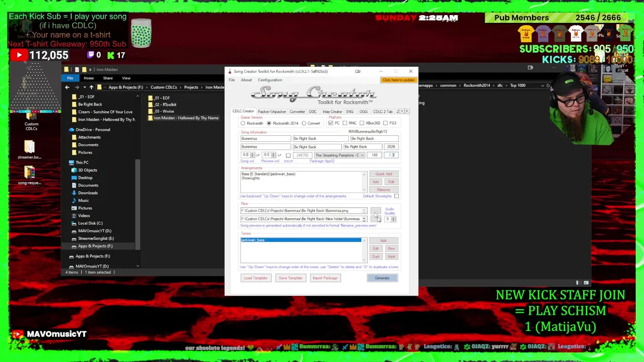Click the orange 'Click here to update' button
The width and height of the screenshot is (644, 362).
pos(398,80)
